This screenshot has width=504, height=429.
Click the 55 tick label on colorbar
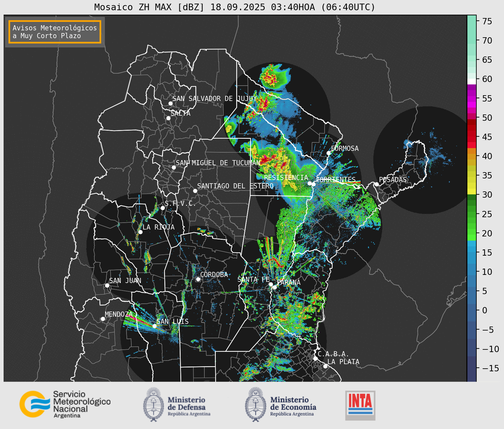click(487, 99)
